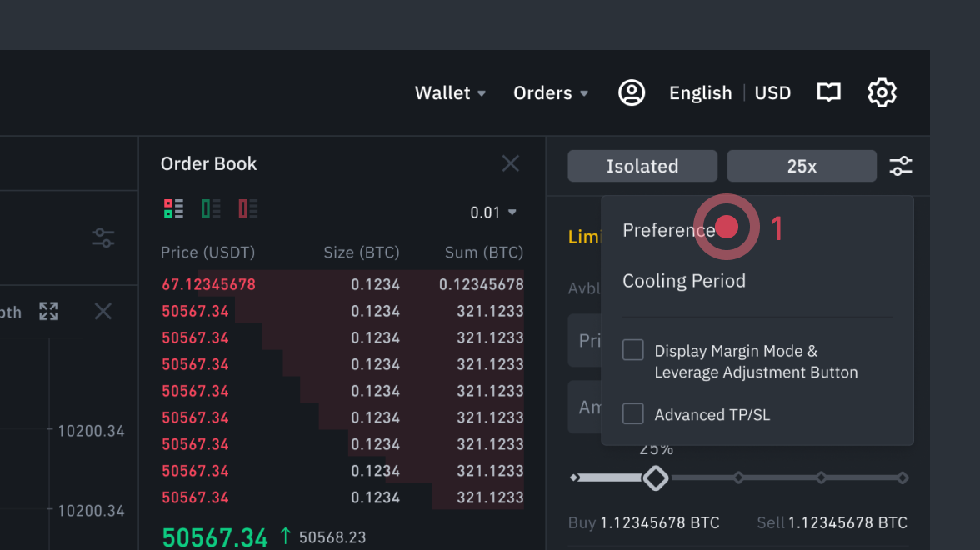Close the Order Book panel
Viewport: 980px width, 550px height.
point(511,163)
